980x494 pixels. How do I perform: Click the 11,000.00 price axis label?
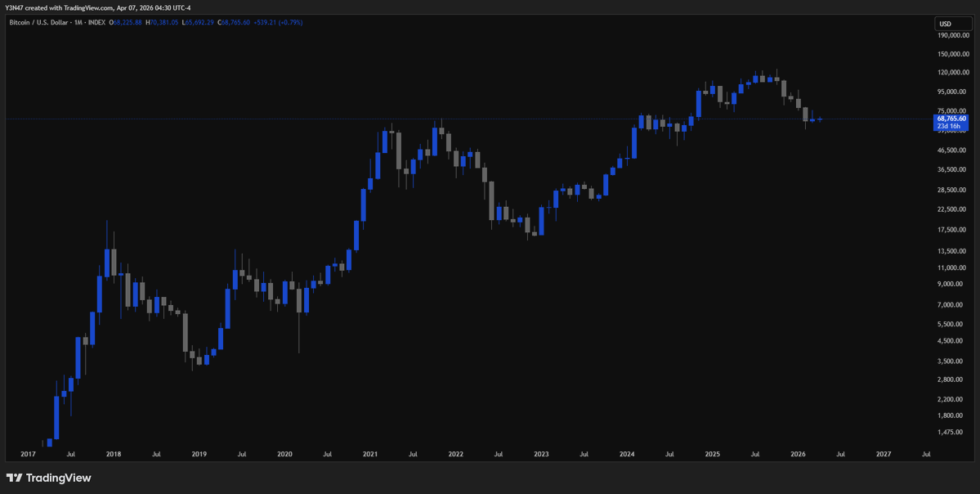[x=953, y=267]
